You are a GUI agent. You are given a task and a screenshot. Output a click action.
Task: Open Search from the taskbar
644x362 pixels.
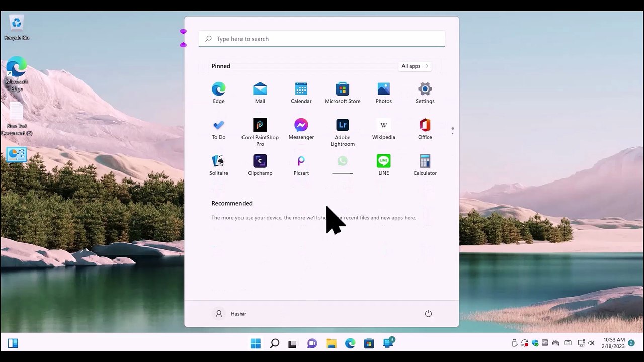point(274,343)
